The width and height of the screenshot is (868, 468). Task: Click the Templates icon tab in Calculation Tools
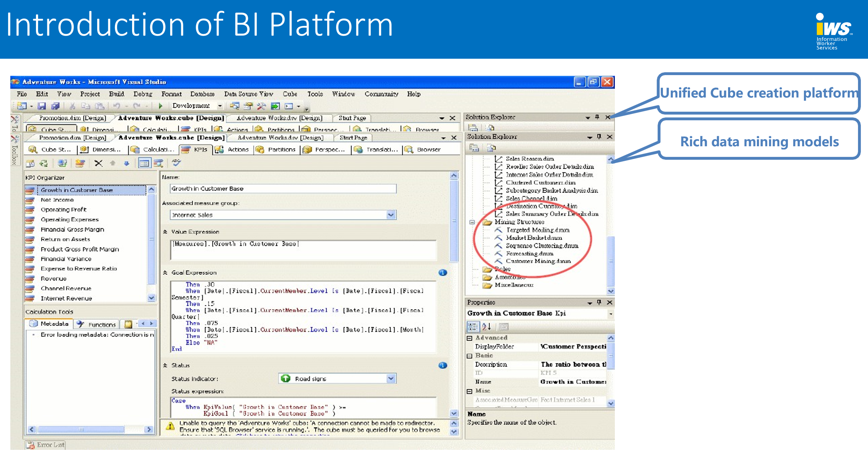coord(128,324)
